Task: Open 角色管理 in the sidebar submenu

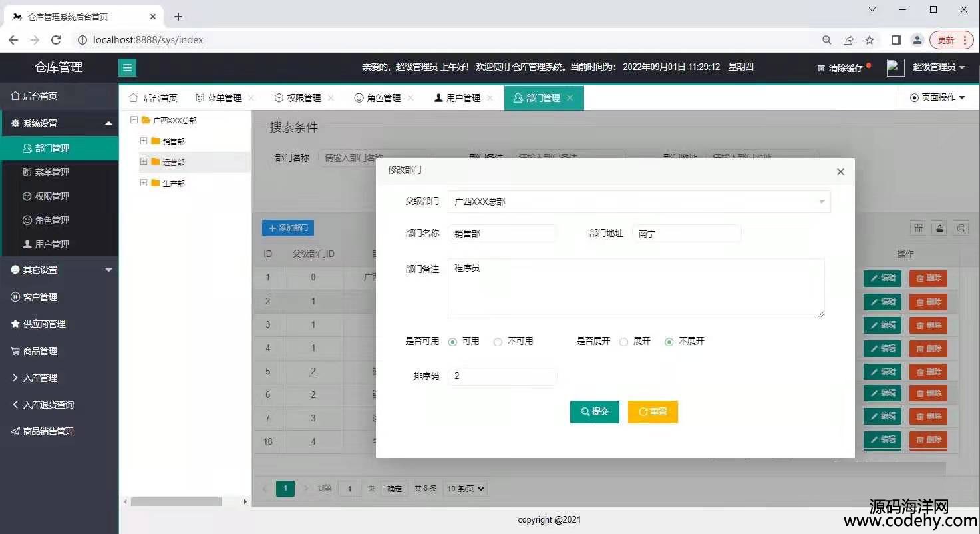Action: pos(59,220)
